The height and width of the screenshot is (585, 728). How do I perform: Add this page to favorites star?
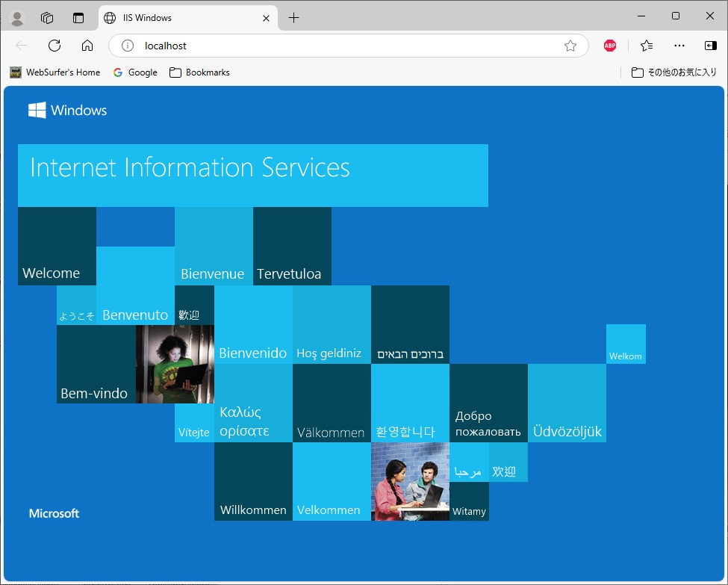coord(570,46)
